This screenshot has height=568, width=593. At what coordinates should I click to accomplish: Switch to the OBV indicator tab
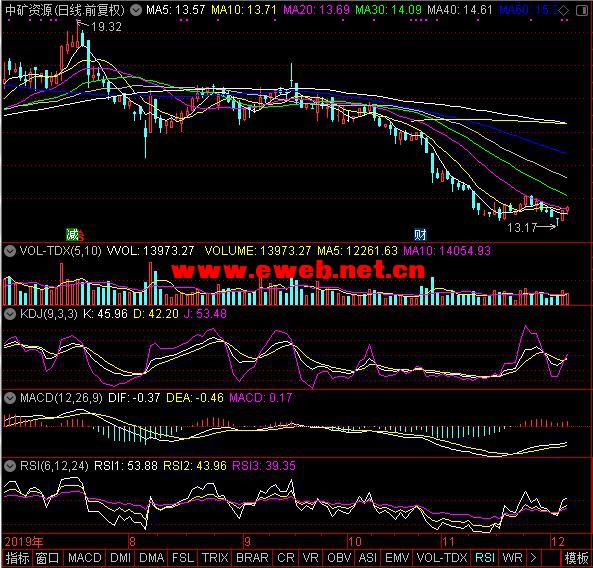(x=339, y=558)
